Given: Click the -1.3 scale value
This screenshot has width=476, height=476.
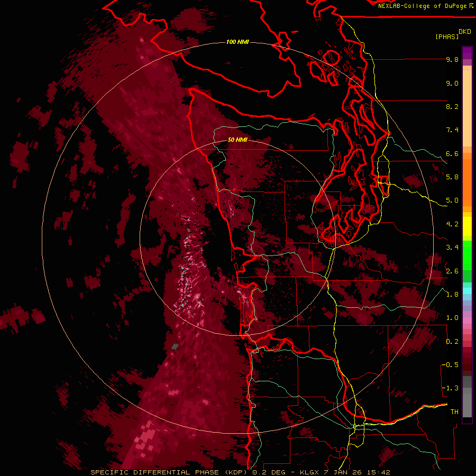Looking at the screenshot, I should [x=451, y=388].
